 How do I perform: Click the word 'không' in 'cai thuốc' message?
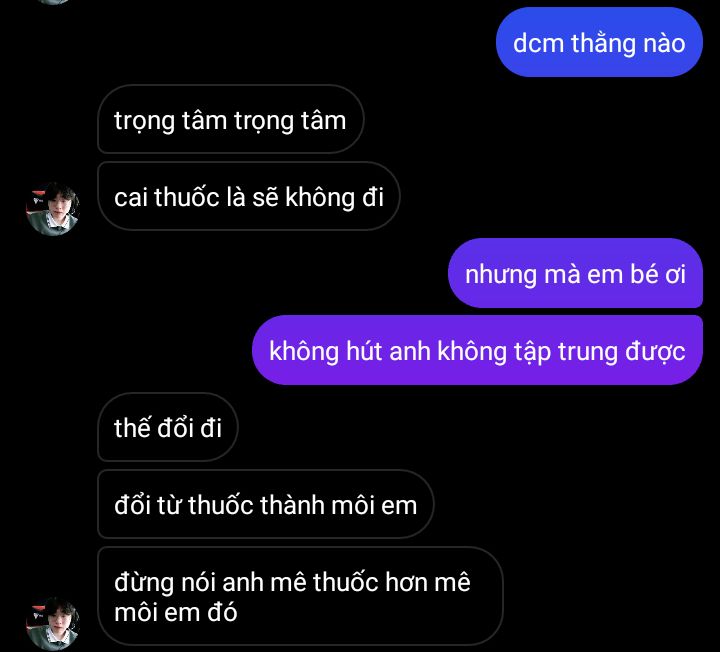(320, 198)
